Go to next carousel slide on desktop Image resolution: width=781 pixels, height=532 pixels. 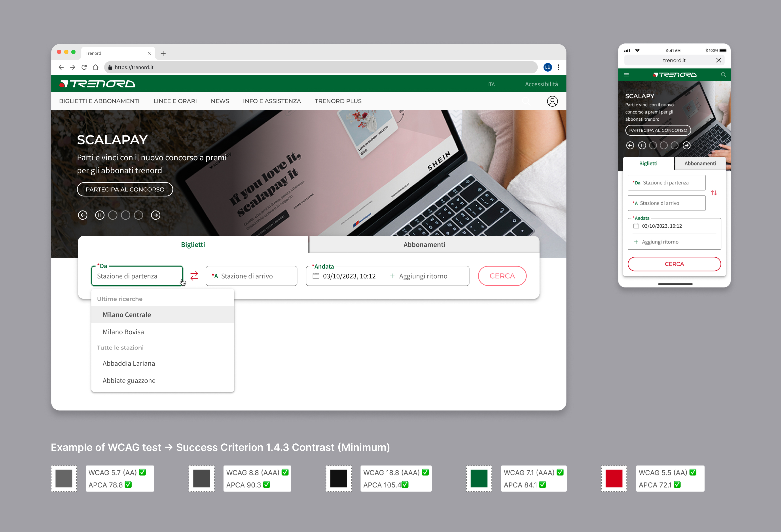coord(155,215)
